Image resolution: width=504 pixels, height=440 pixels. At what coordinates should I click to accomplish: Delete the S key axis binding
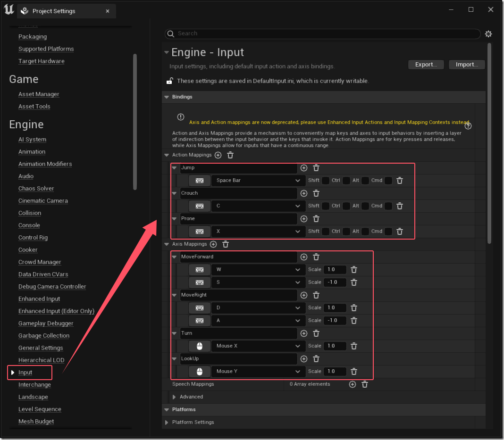(353, 282)
